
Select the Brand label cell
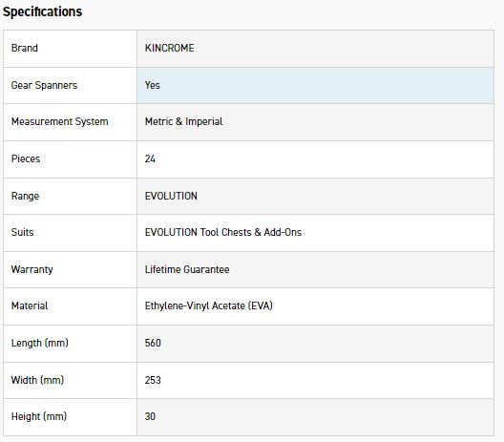click(x=70, y=49)
